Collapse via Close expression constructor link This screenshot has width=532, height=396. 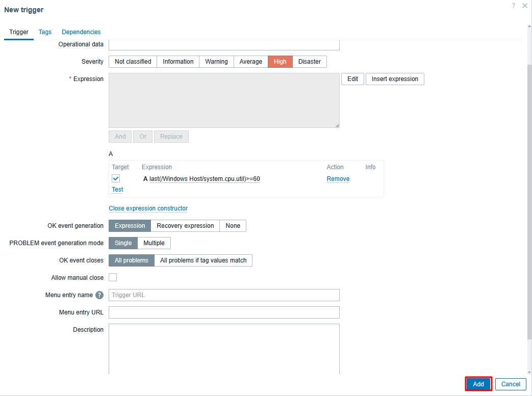[148, 208]
